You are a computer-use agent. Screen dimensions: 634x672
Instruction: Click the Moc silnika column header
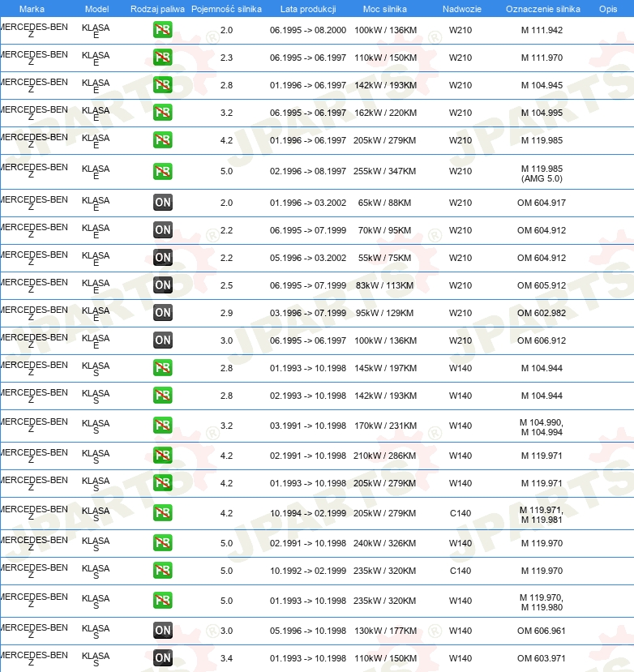point(385,9)
